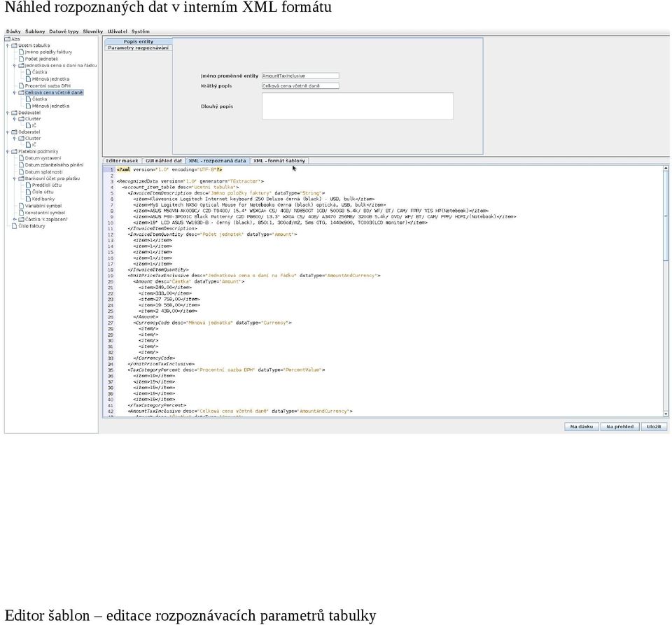Collapse the Bankovní účet pro platbu node
This screenshot has height=625, width=672.
coord(15,178)
